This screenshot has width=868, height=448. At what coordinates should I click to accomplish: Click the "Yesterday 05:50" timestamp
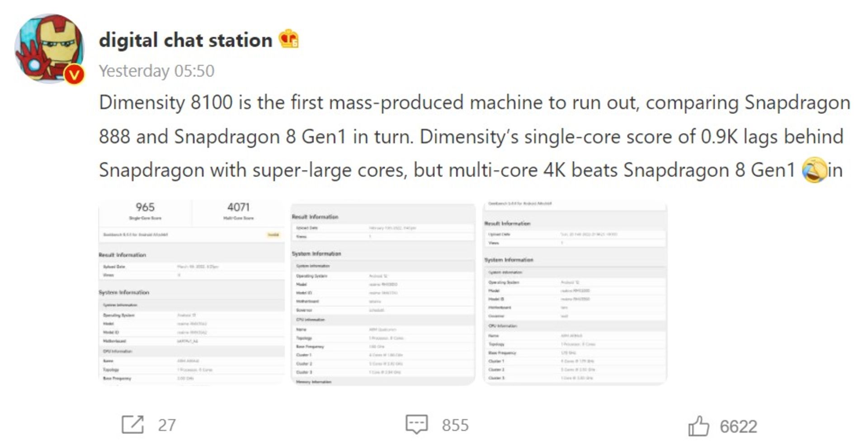[x=156, y=71]
